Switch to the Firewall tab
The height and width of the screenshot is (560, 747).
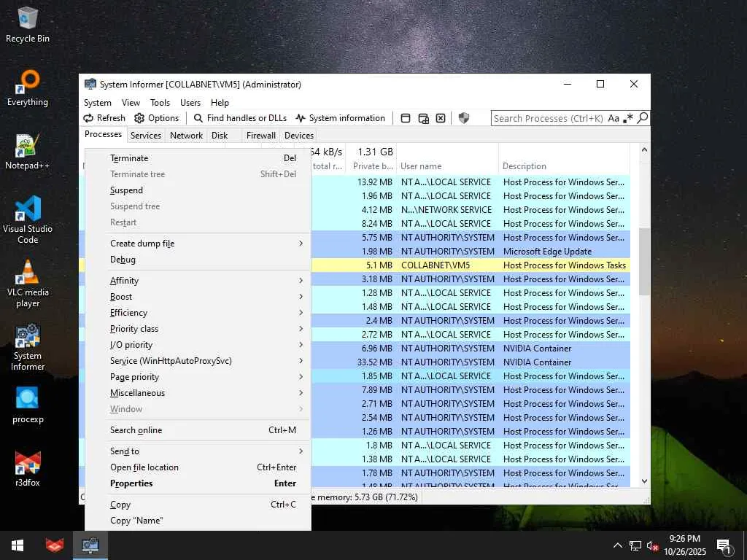pos(260,135)
